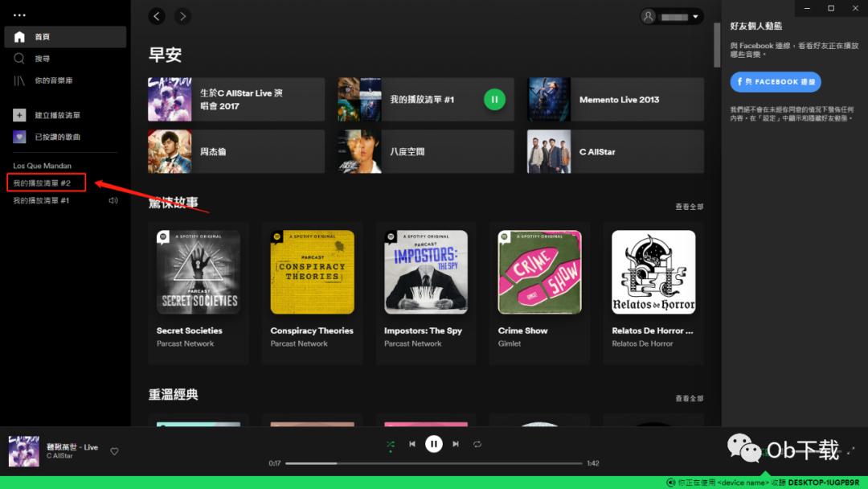Toggle shuffle mode in the playback bar

[391, 442]
